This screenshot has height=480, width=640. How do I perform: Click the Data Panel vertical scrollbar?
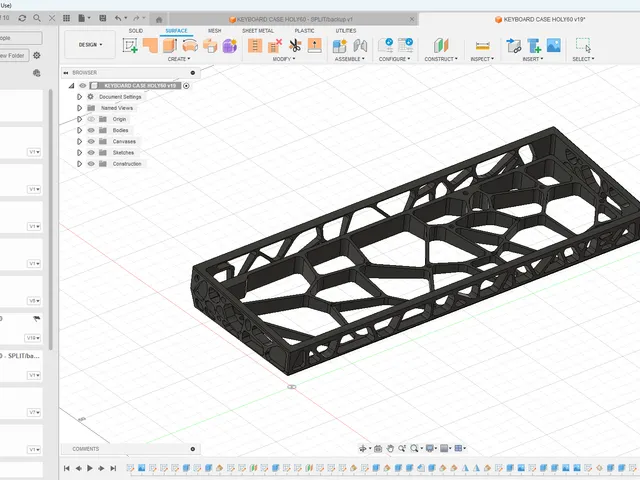[x=51, y=220]
